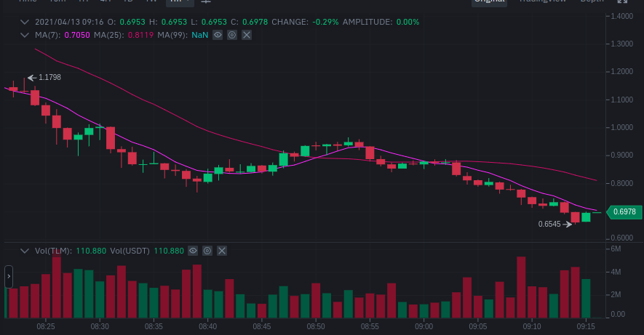644x335 pixels.
Task: Click the 1.0000 price axis label
Action: 622,127
